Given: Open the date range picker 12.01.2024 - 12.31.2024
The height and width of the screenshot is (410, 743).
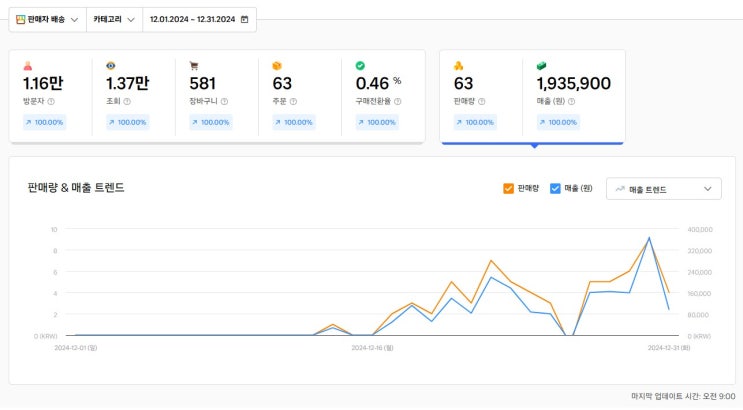Looking at the screenshot, I should point(199,19).
